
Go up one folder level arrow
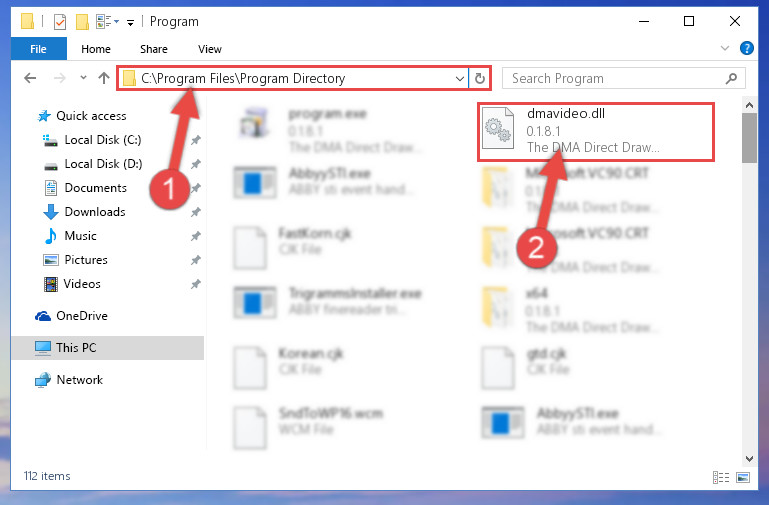pos(103,78)
